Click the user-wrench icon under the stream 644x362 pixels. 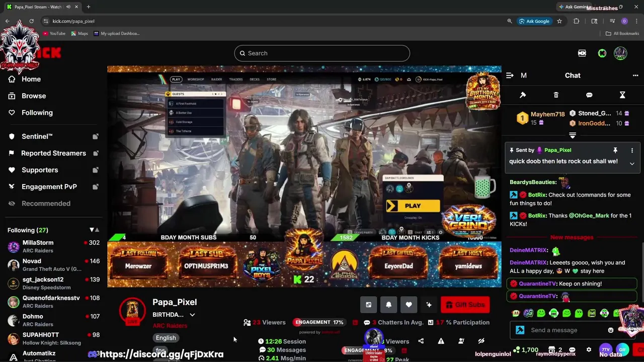coord(461,341)
